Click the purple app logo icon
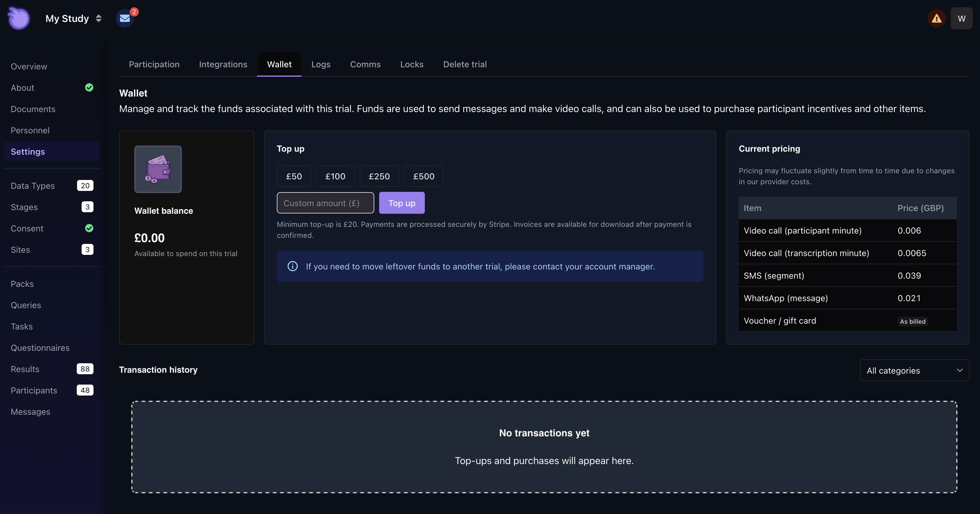This screenshot has height=514, width=980. pos(19,18)
